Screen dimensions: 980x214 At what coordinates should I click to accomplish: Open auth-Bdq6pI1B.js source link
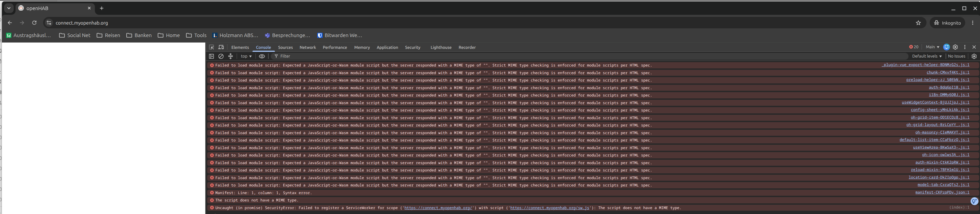coord(949,88)
